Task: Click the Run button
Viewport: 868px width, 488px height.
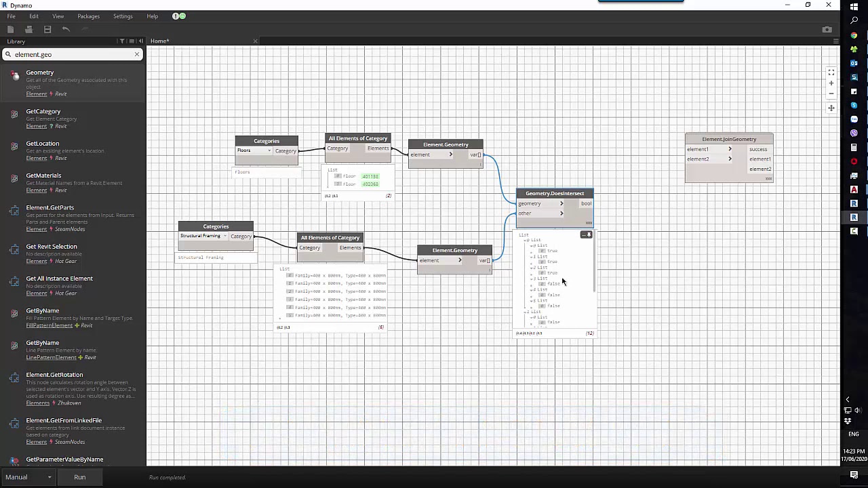Action: click(80, 477)
